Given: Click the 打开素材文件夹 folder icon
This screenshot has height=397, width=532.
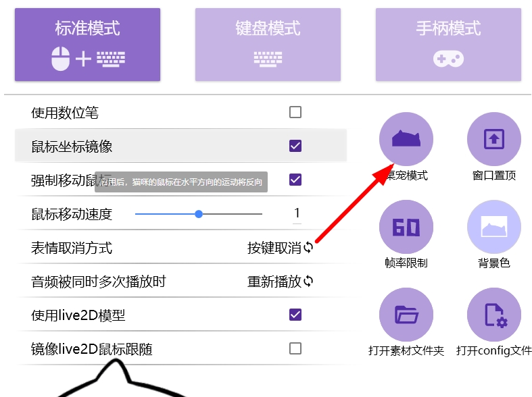Looking at the screenshot, I should click(406, 315).
